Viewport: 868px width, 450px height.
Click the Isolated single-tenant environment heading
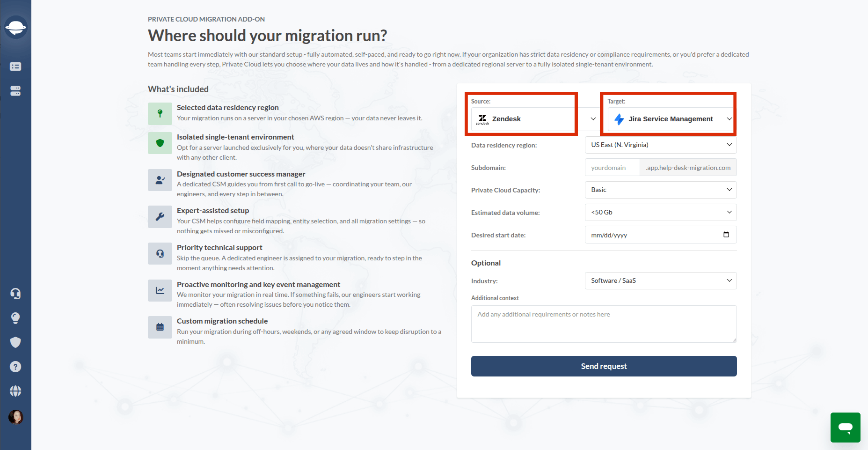coord(235,137)
